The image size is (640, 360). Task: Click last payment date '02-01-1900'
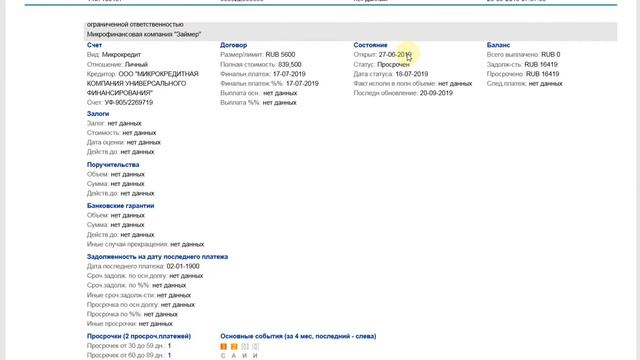(183, 266)
